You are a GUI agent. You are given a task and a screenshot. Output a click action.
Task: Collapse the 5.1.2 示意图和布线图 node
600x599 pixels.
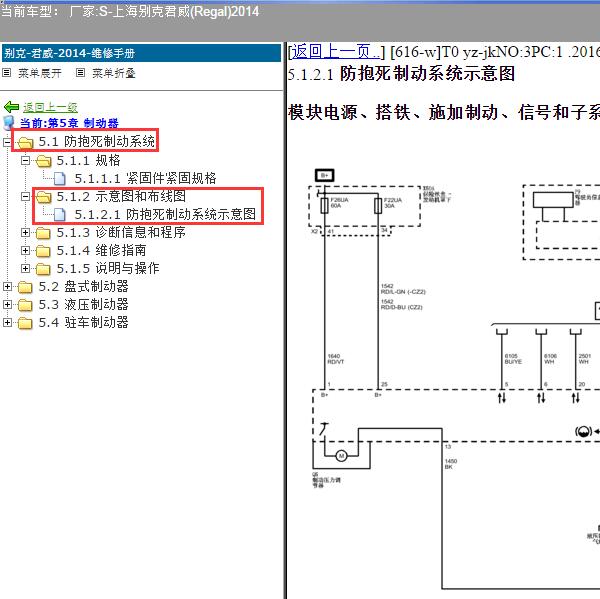[x=25, y=196]
